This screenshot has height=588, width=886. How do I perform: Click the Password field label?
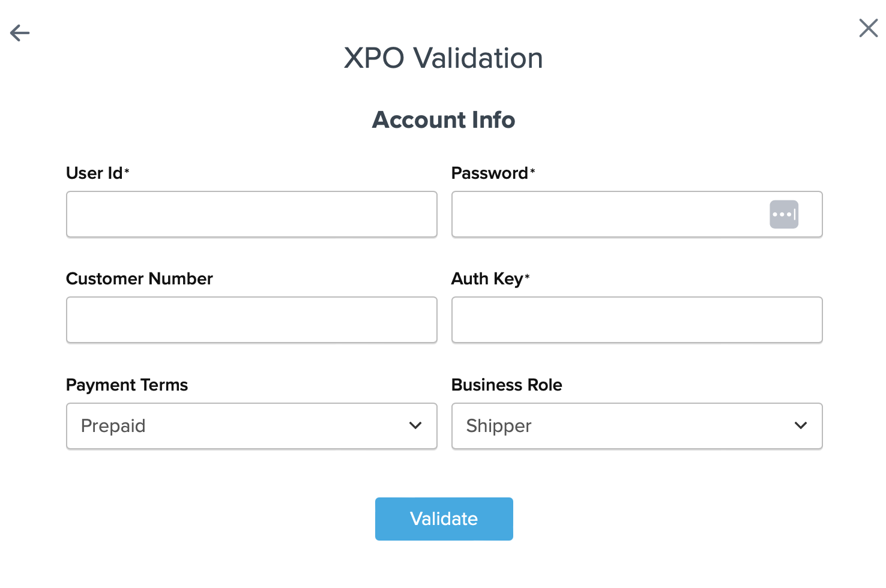[x=489, y=173]
